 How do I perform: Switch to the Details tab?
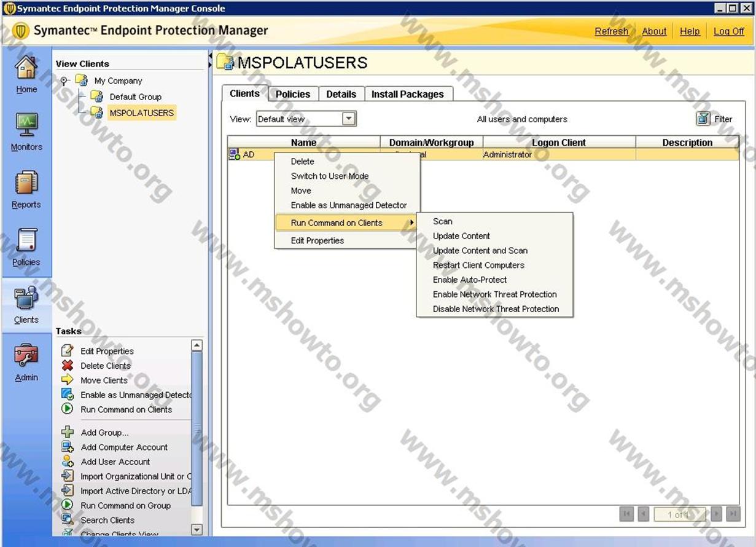click(x=341, y=94)
